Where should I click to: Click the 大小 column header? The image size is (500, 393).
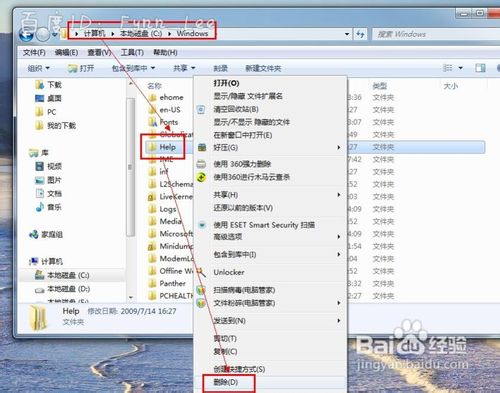450,86
